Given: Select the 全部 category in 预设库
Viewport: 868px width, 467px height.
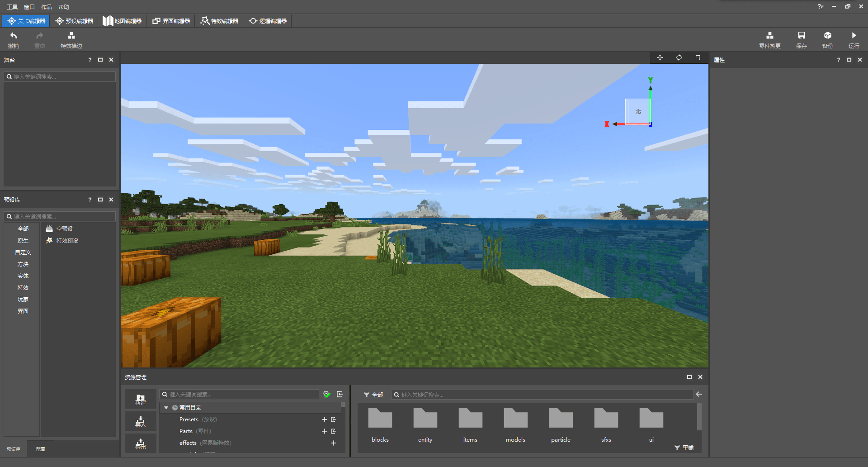Looking at the screenshot, I should tap(23, 229).
